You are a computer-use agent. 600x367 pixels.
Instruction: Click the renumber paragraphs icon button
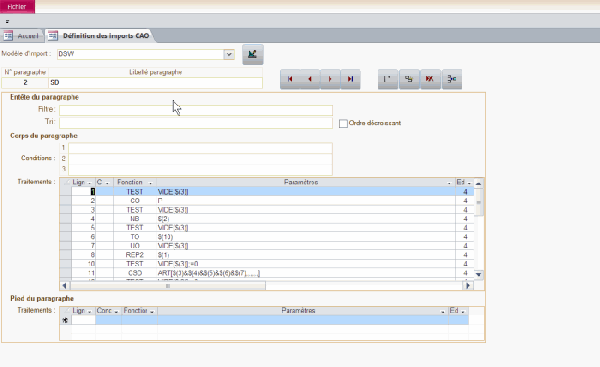click(x=452, y=79)
